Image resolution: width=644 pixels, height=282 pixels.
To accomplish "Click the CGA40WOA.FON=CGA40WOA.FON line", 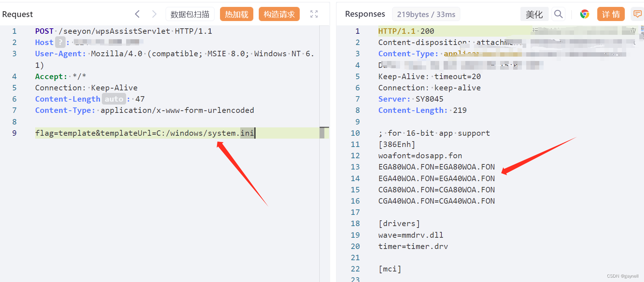I will 436,201.
